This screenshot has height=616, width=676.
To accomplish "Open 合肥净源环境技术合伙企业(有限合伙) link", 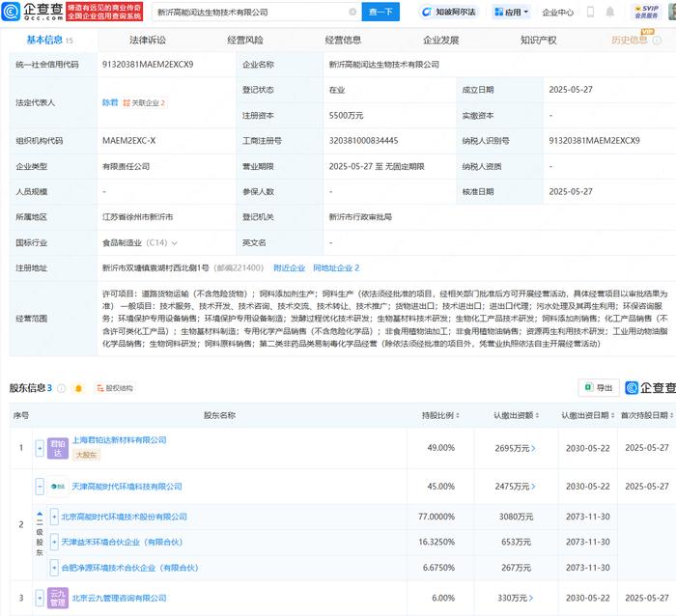I will (129, 568).
